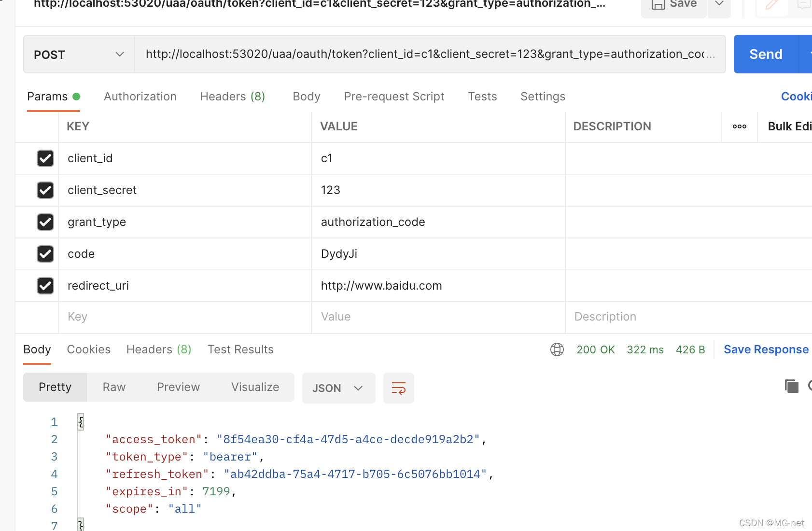812x531 pixels.
Task: Click the pencil edit icon
Action: click(x=772, y=4)
